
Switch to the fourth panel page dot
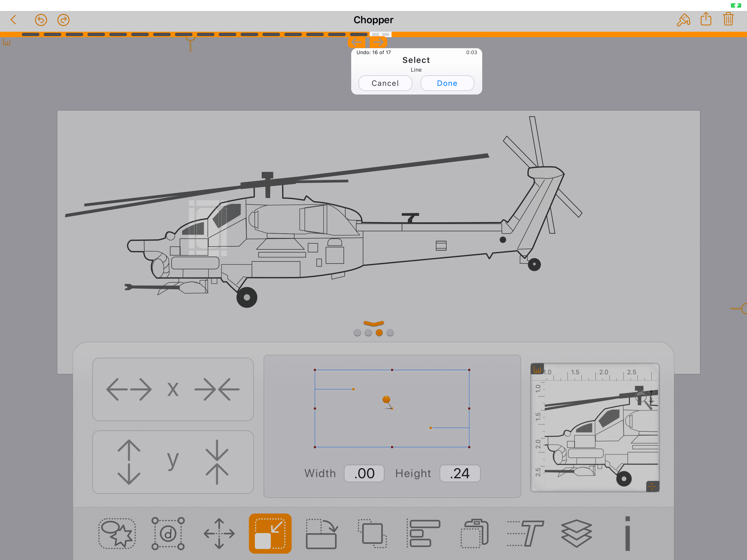pyautogui.click(x=390, y=333)
